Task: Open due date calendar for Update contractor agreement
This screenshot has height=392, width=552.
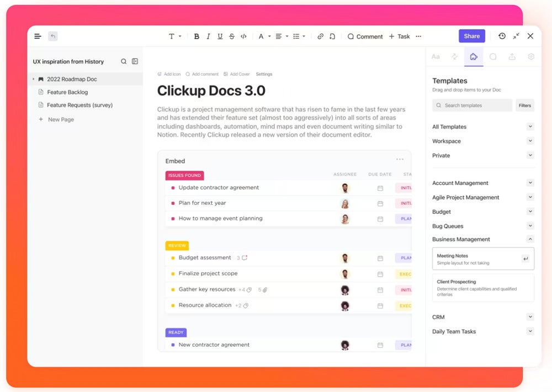Action: coord(380,188)
